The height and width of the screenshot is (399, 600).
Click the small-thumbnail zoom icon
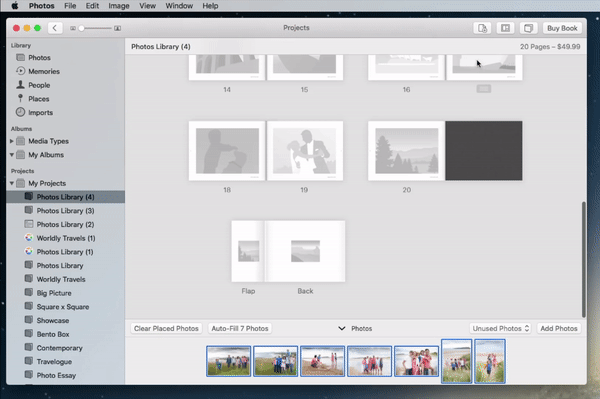click(x=73, y=28)
